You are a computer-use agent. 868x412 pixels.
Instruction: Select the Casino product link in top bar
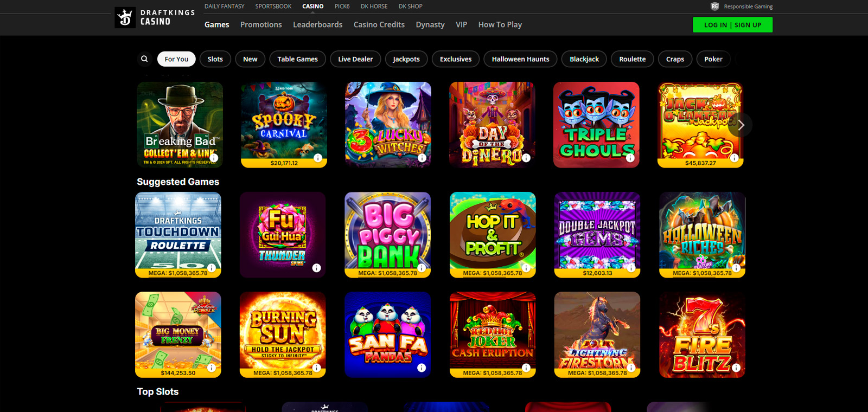point(313,7)
